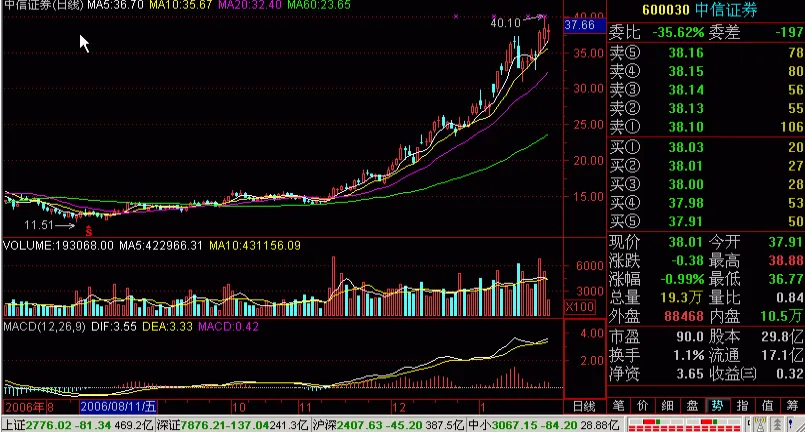Click the blue pin icon in status bar
The height and width of the screenshot is (432, 805).
pyautogui.click(x=791, y=424)
